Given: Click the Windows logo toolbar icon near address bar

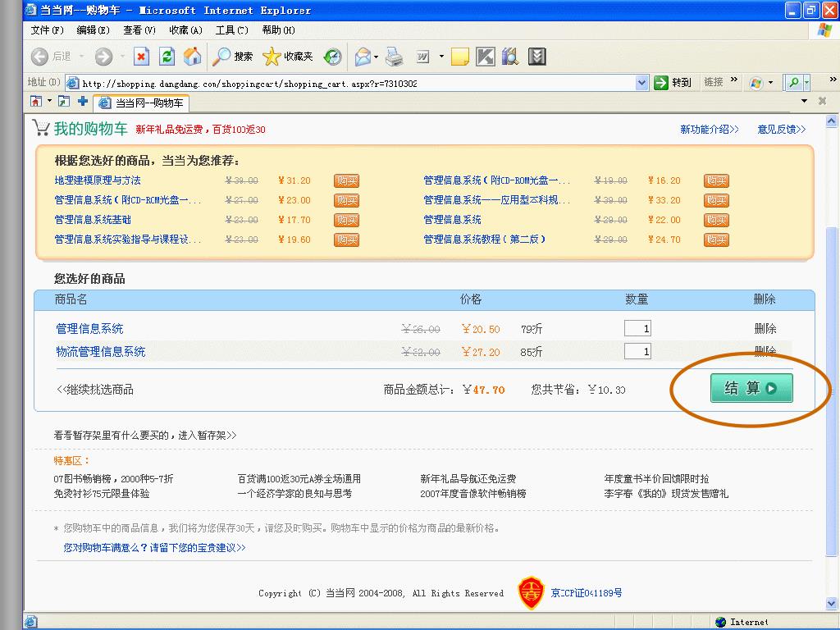Looking at the screenshot, I should (x=756, y=83).
